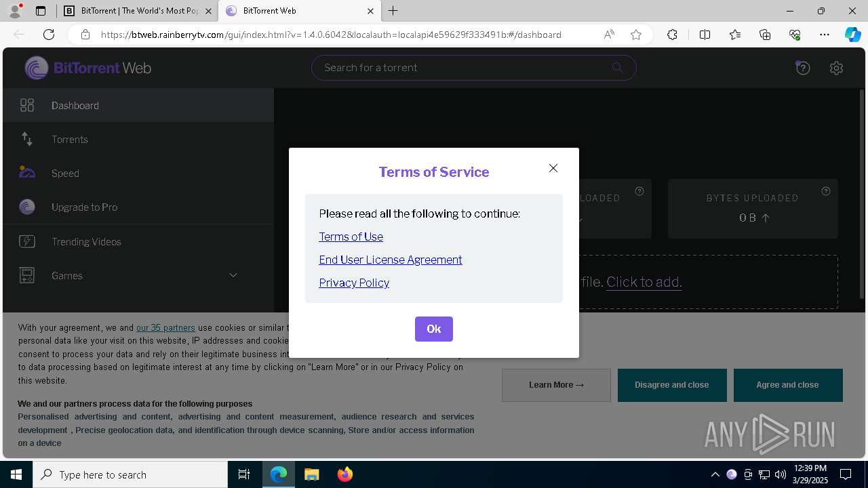Click the Upgrade to Pro logo icon
This screenshot has width=868, height=488.
click(27, 207)
